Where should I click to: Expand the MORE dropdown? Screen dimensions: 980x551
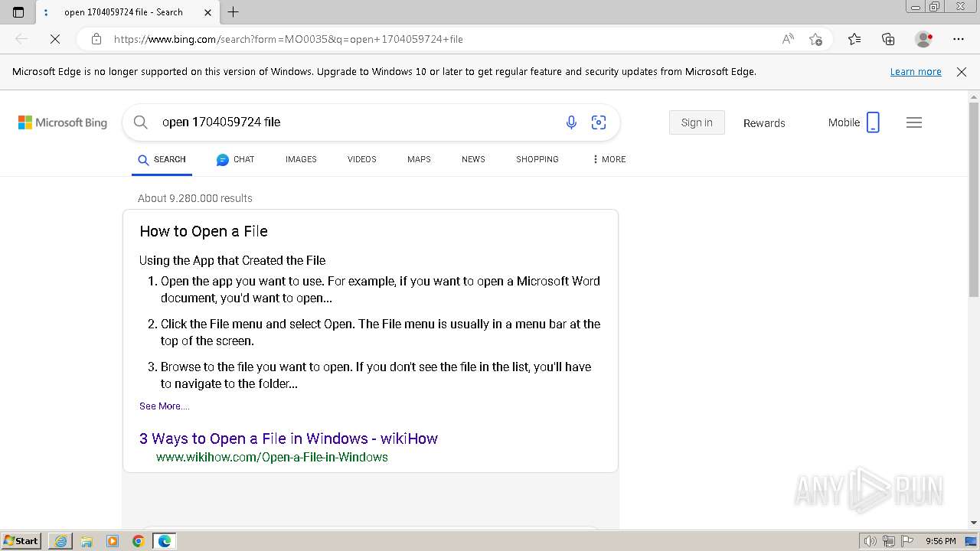[609, 160]
